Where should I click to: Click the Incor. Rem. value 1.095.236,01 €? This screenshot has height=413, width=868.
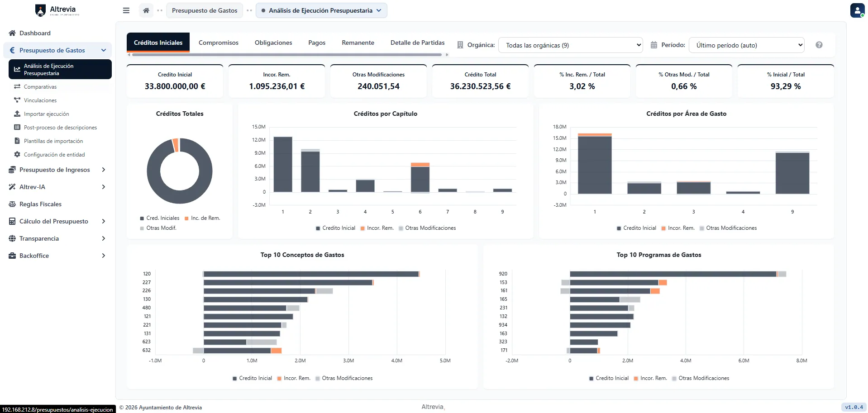point(277,86)
